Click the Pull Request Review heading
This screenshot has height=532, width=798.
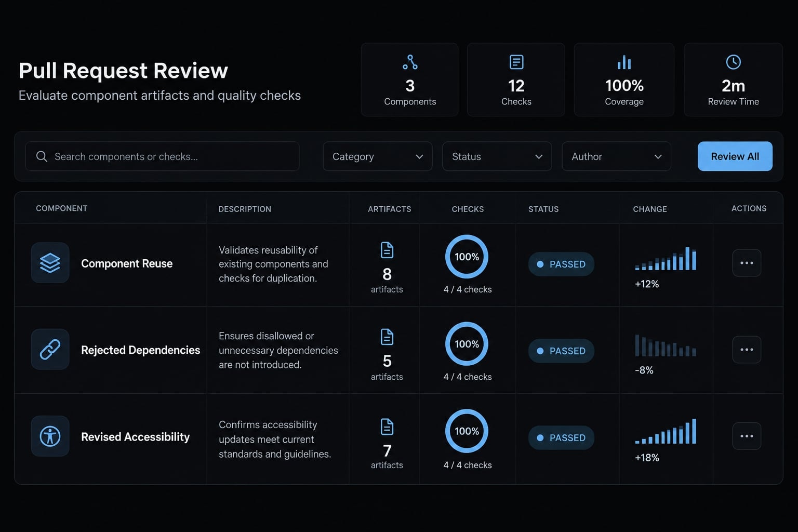[123, 71]
